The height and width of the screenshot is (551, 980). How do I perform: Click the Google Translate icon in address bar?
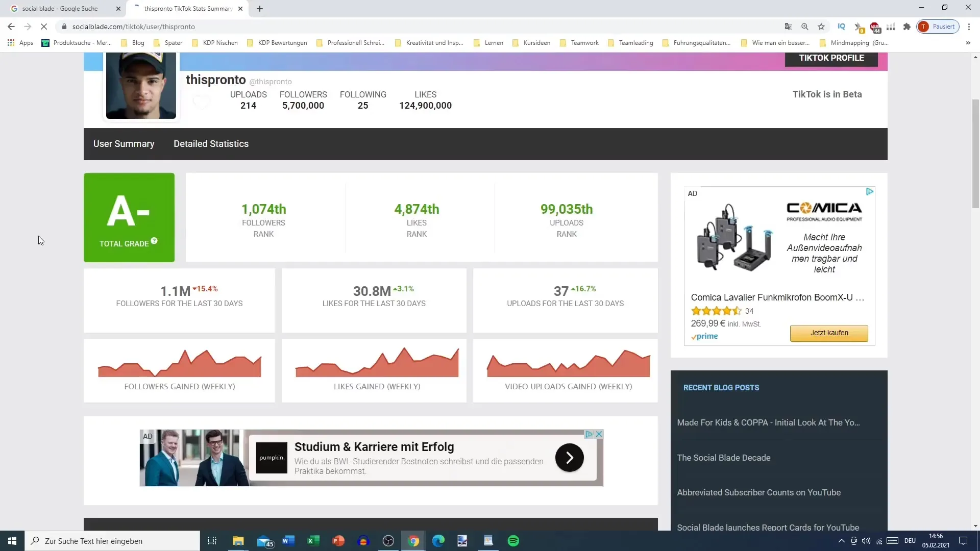click(789, 27)
